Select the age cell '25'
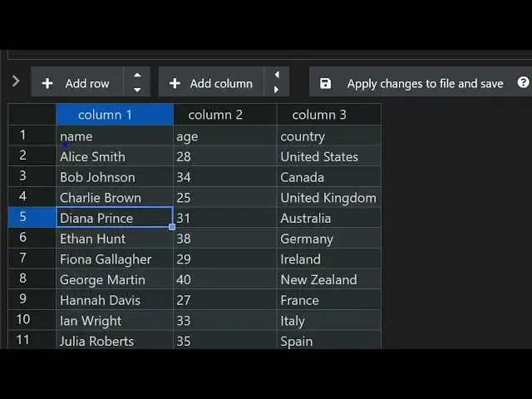This screenshot has width=532, height=399. tap(225, 197)
